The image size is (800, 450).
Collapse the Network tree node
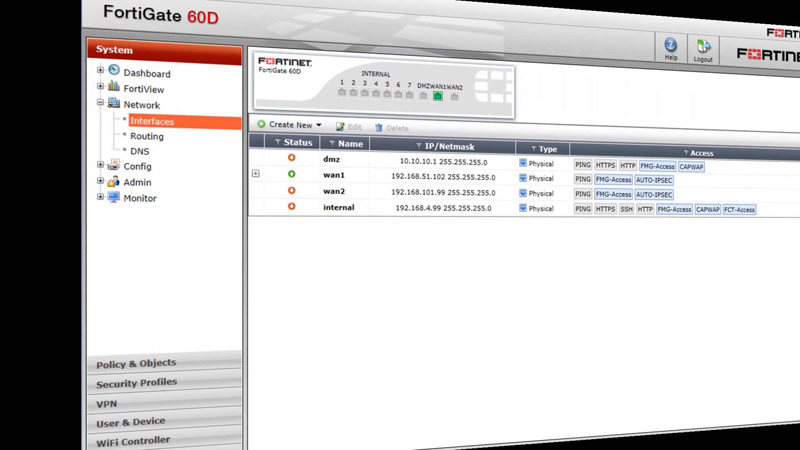pos(101,103)
